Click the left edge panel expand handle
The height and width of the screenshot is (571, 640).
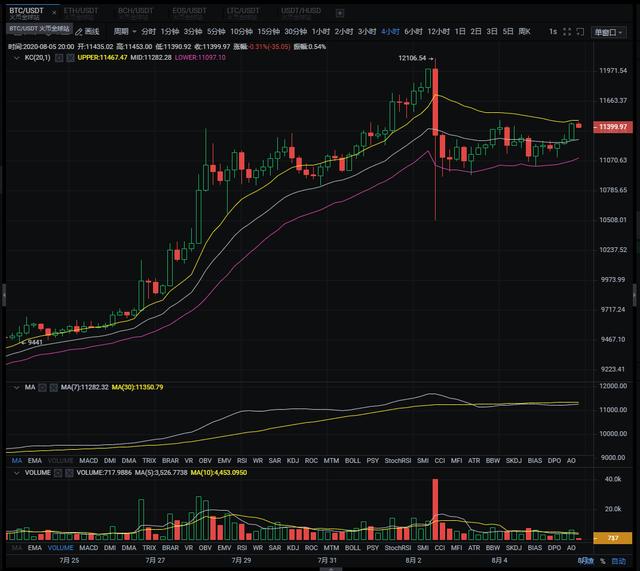click(x=3, y=295)
